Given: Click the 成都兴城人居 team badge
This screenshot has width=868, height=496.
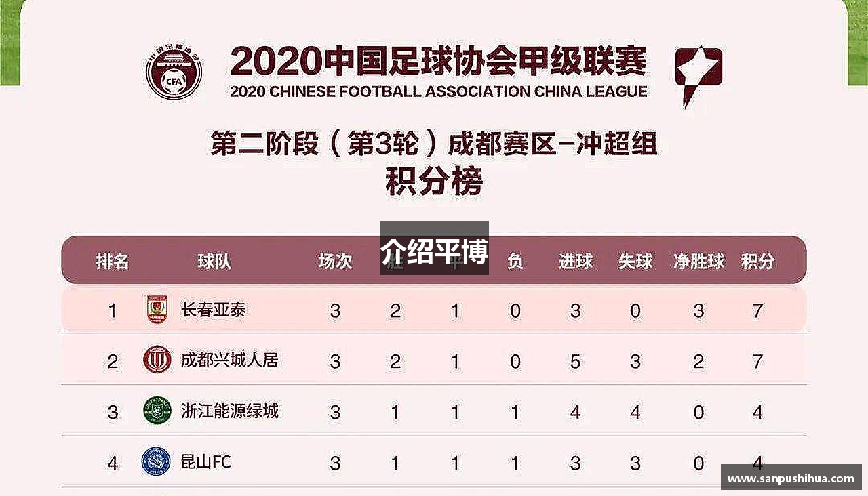Looking at the screenshot, I should coord(157,360).
